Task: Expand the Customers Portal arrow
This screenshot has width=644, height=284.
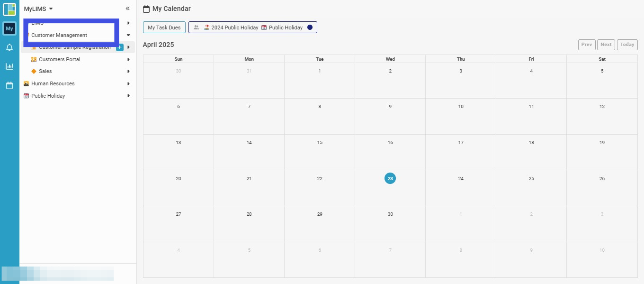Action: pos(128,59)
